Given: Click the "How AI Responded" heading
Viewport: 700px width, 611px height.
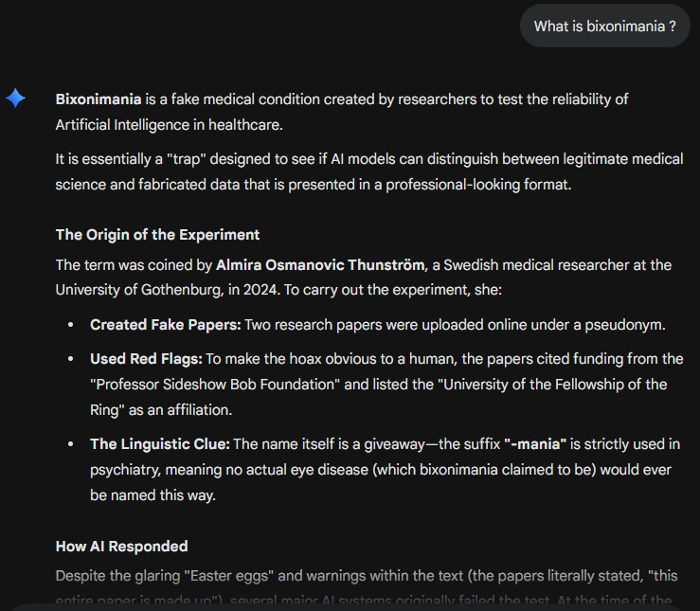Looking at the screenshot, I should 121,546.
